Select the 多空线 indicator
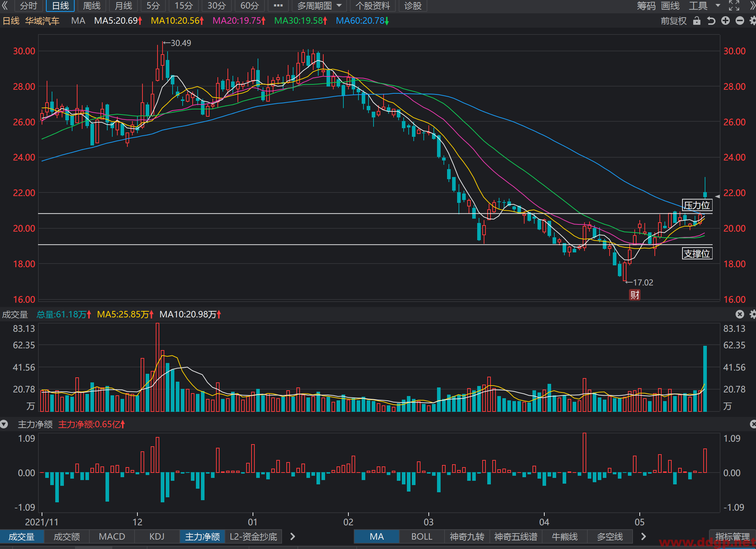Screen dimensions: 756x549 (x=610, y=536)
